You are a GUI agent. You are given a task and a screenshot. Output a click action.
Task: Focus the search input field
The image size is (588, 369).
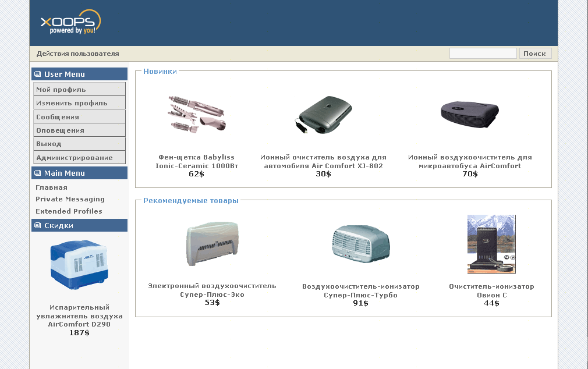pyautogui.click(x=483, y=53)
